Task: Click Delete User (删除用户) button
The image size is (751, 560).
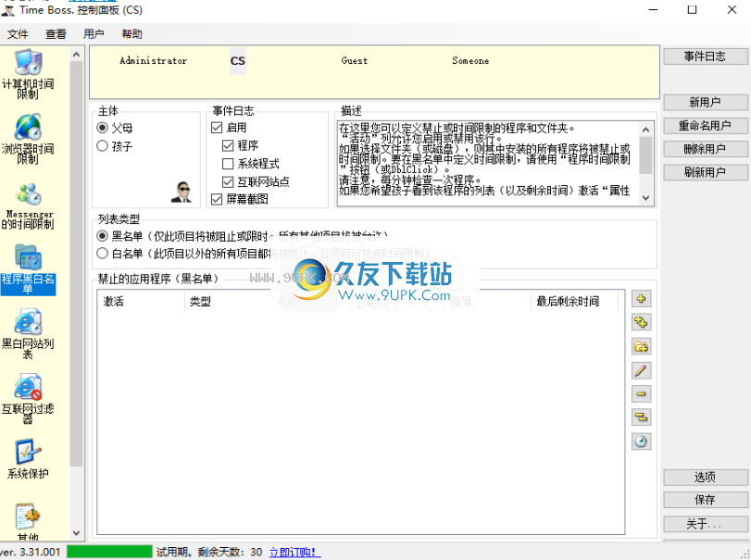Action: click(x=705, y=149)
